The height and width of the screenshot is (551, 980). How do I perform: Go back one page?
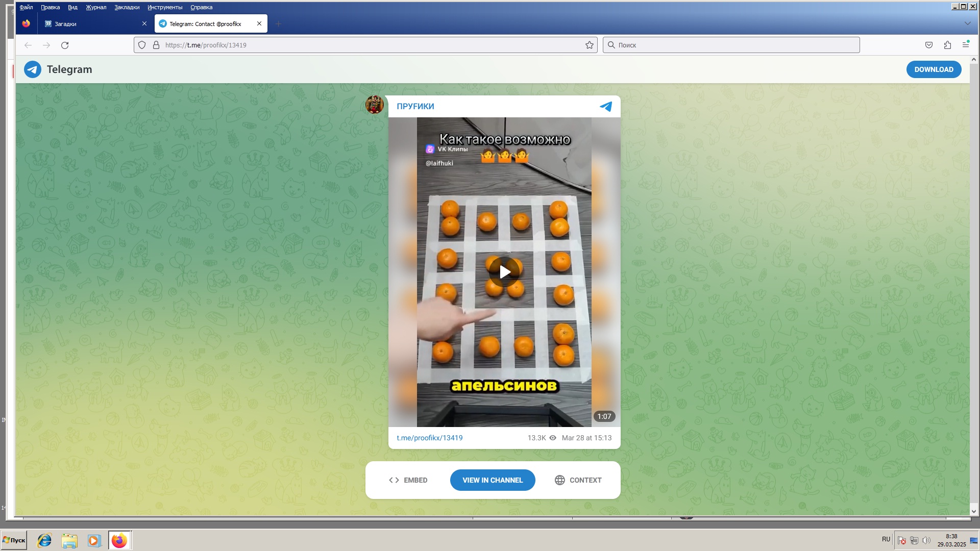click(x=28, y=45)
